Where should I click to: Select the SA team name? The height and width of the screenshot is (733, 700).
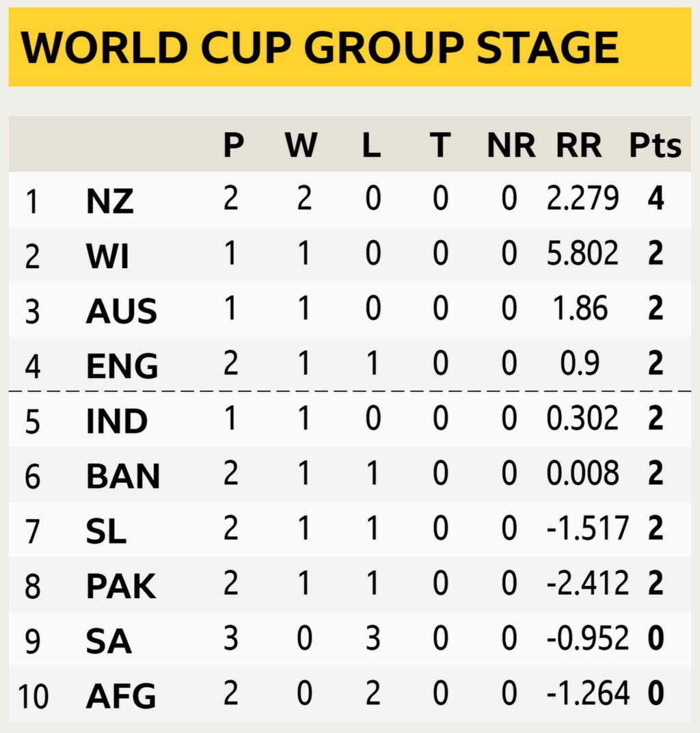click(x=108, y=641)
